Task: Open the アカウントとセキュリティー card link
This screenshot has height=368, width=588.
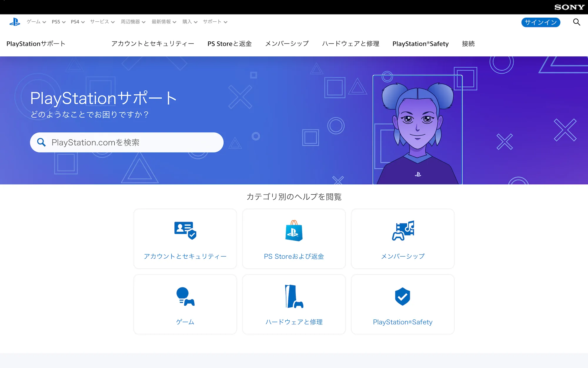Action: 185,239
